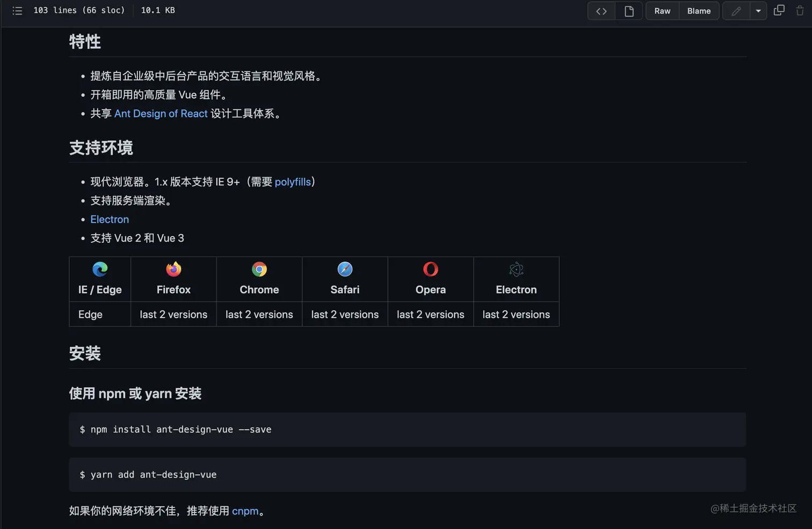
Task: Select the '10.1 KB' file size text
Action: [158, 10]
